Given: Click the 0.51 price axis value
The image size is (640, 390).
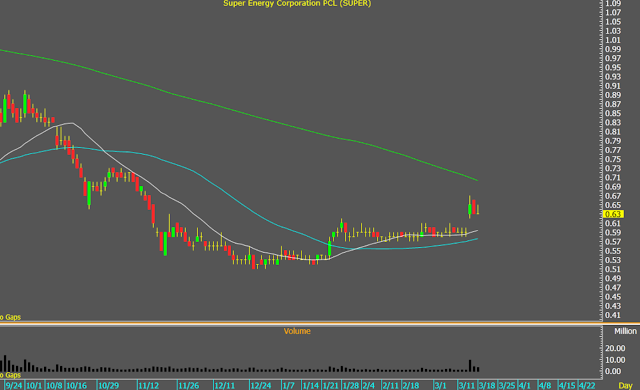Looking at the screenshot, I should click(x=613, y=269).
